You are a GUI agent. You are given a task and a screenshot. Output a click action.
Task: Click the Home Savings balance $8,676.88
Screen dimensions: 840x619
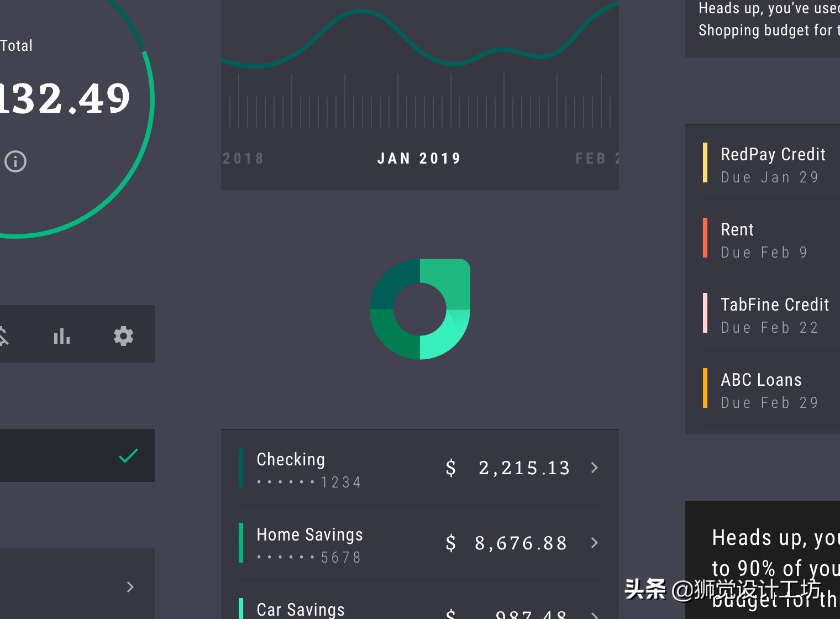tap(507, 543)
